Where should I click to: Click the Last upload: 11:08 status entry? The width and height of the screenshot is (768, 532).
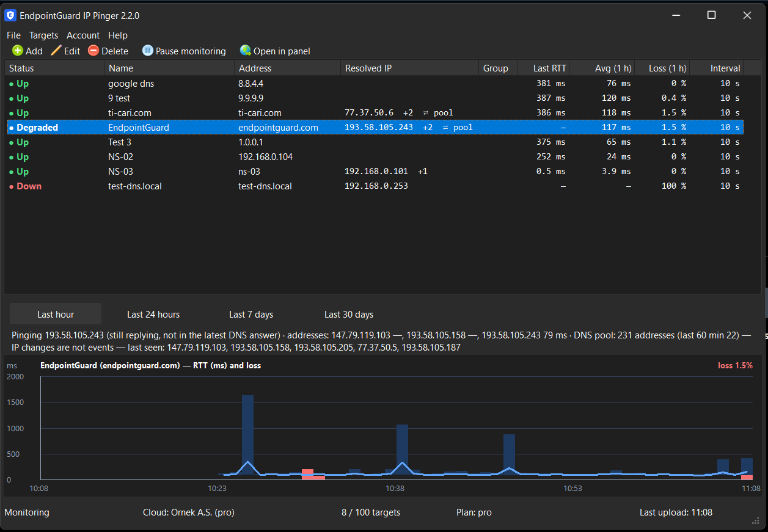pos(676,512)
